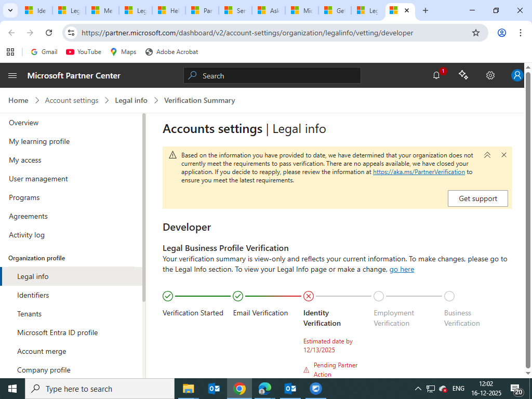This screenshot has width=532, height=399.
Task: Click the browser back arrow
Action: 11,33
